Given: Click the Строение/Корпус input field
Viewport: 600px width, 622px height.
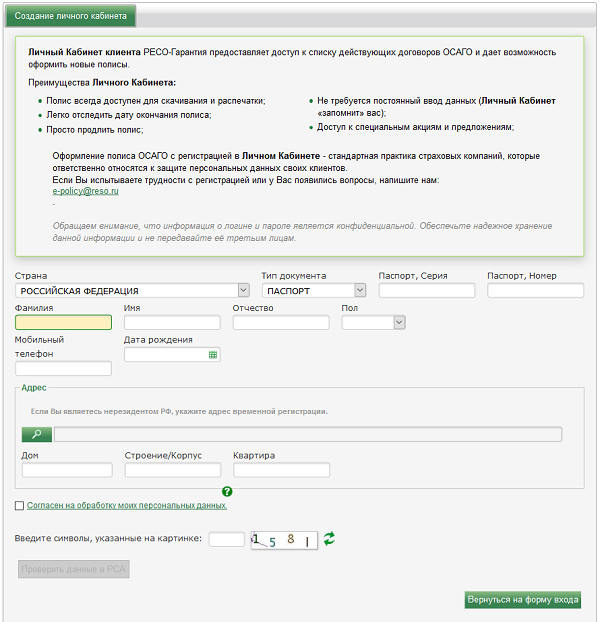Looking at the screenshot, I should pyautogui.click(x=173, y=470).
